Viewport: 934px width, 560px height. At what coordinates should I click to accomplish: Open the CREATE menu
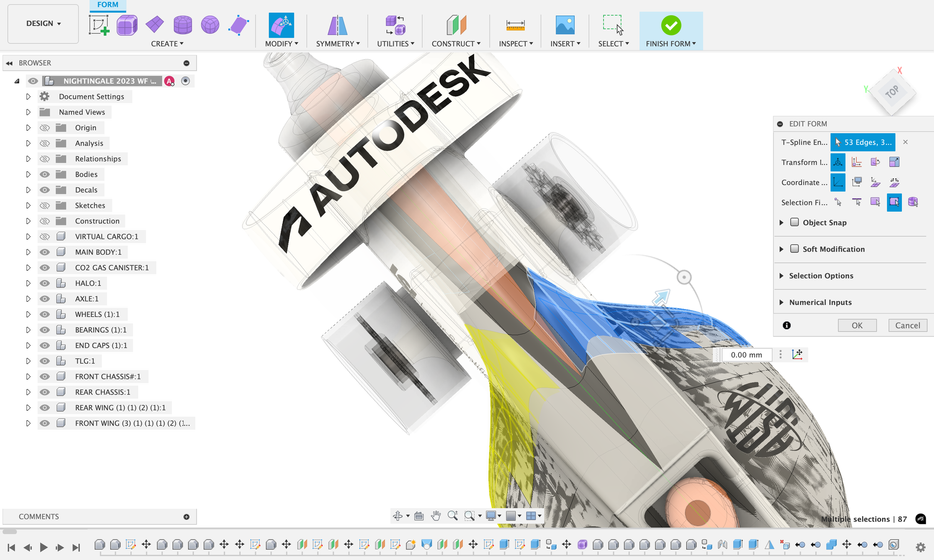pyautogui.click(x=167, y=44)
